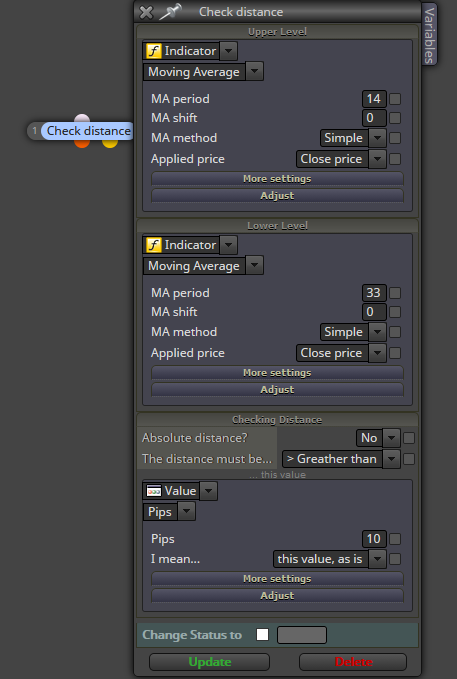Open Lower Level Indicator type dropdown
Screen dimensions: 457x679
[228, 245]
